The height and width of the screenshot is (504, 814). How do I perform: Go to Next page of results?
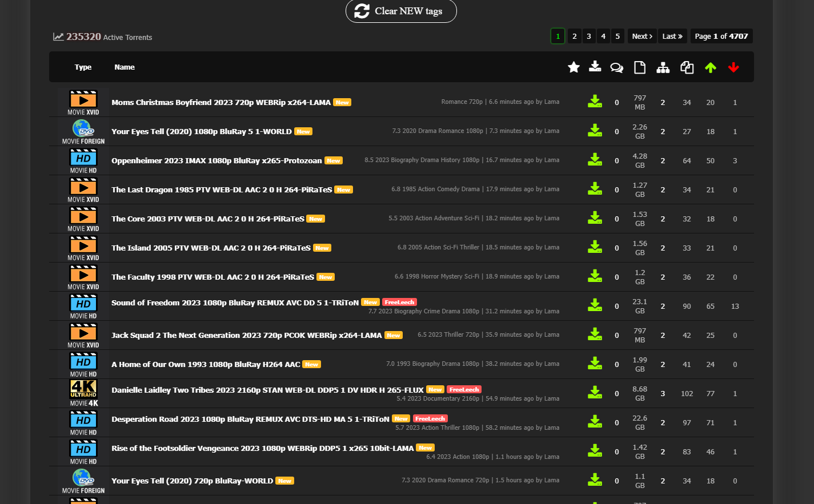642,36
